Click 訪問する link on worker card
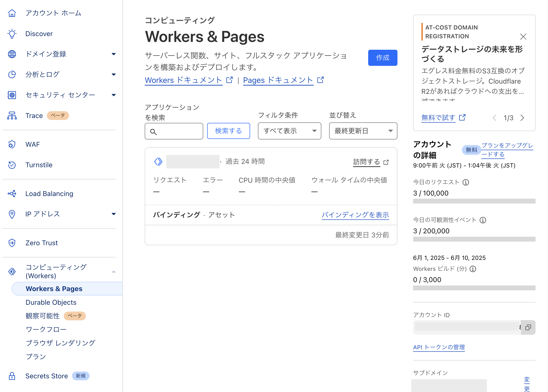548x392 pixels. [x=366, y=162]
